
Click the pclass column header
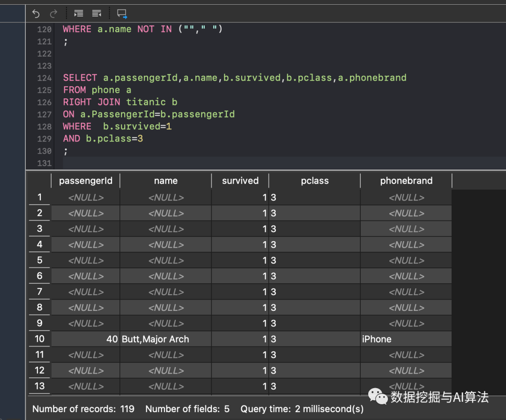coord(315,181)
